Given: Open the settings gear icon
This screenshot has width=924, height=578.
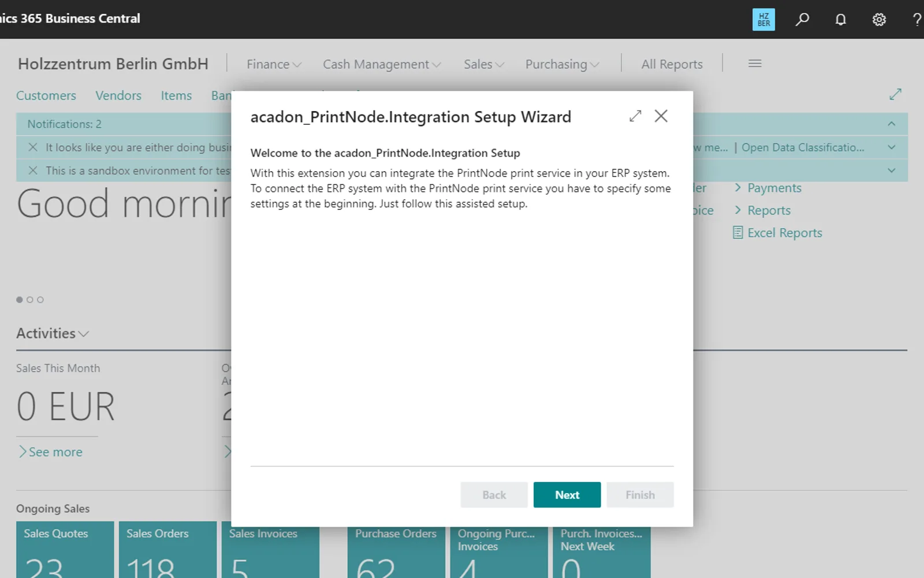Looking at the screenshot, I should tap(879, 19).
